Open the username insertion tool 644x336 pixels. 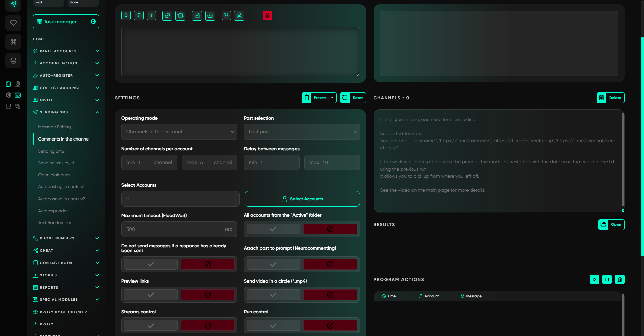point(239,16)
